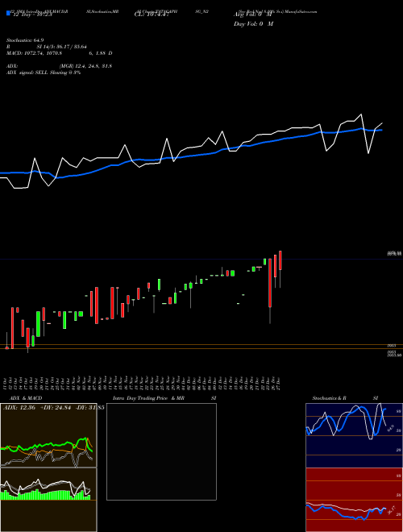Image resolution: width=403 pixels, height=532 pixels.
Task: Click the 'ADX: 12.36' value in ADX panel
Action: 19,408
